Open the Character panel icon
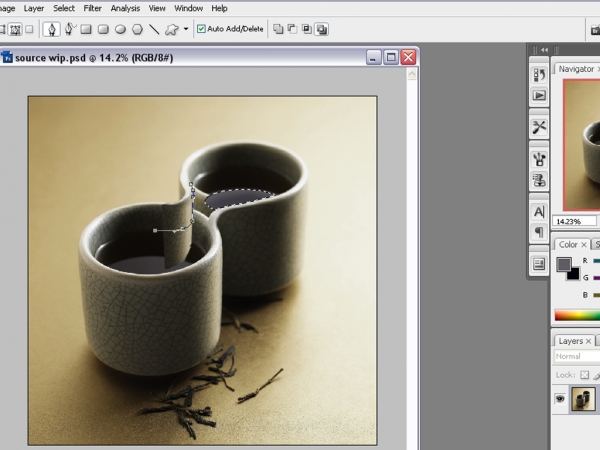Screen dimensions: 600x450 pos(539,212)
